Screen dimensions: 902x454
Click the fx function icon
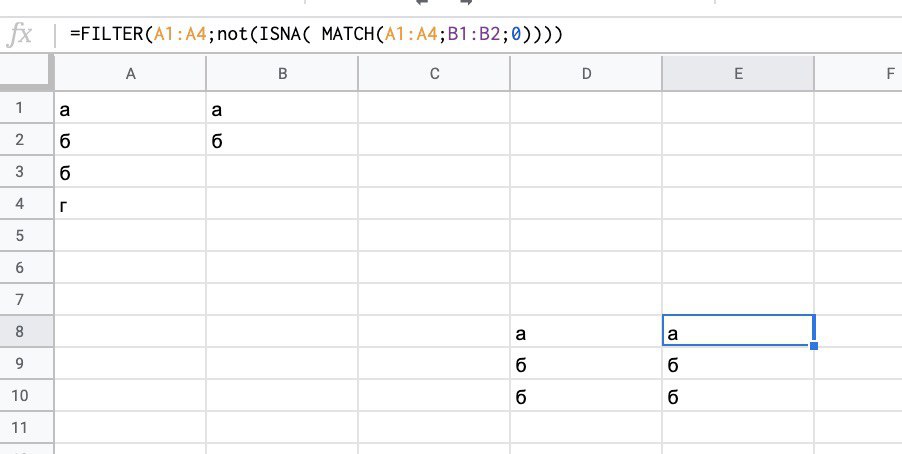pos(20,35)
